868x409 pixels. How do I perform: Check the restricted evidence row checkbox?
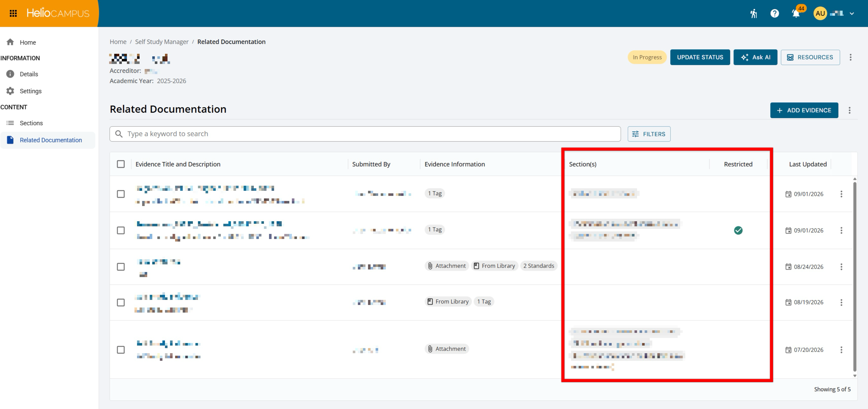(x=121, y=230)
